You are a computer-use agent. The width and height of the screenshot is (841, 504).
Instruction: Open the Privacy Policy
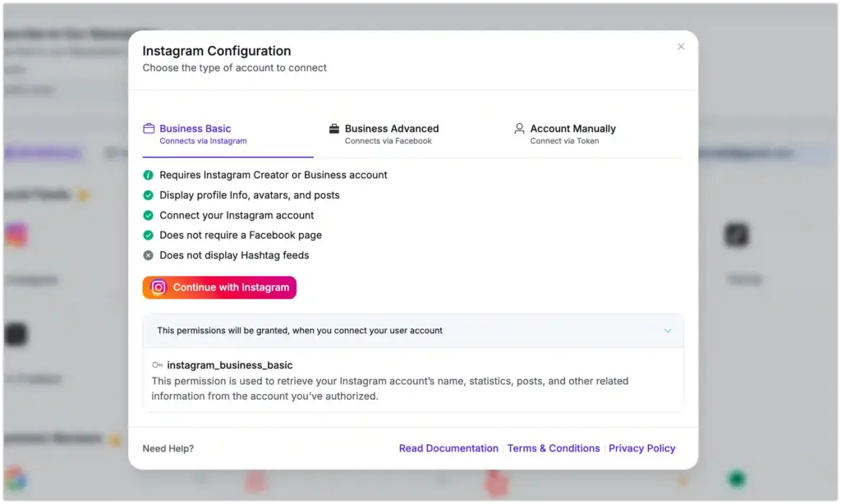[x=642, y=448]
